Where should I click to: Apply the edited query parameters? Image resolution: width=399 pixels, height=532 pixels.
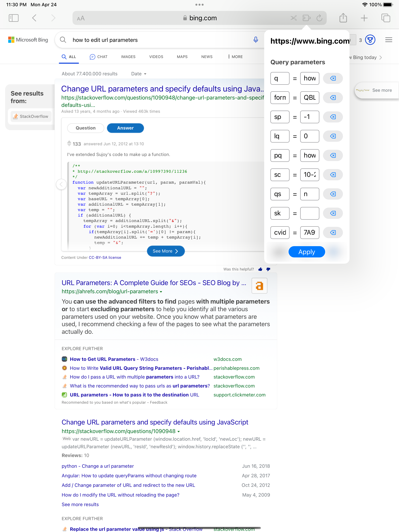307,252
